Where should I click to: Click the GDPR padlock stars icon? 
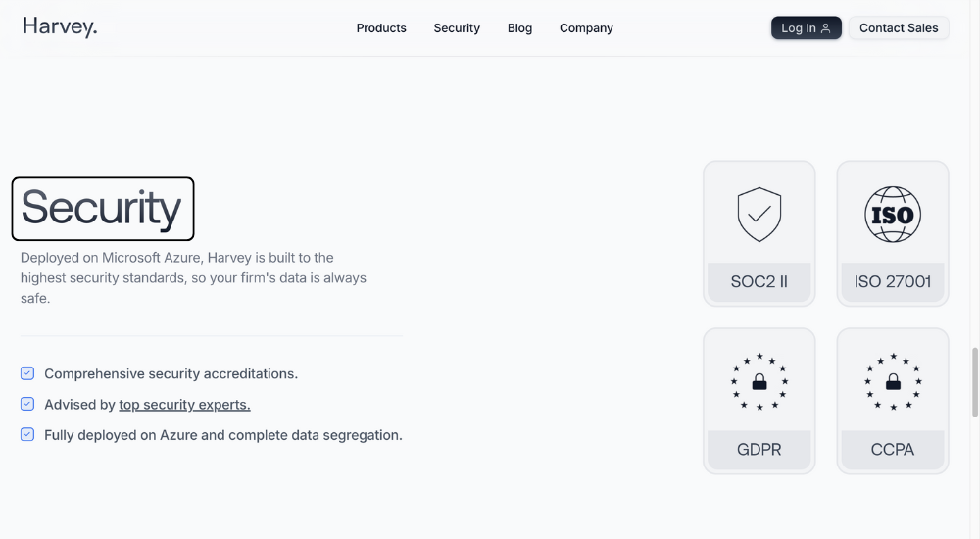coord(759,381)
